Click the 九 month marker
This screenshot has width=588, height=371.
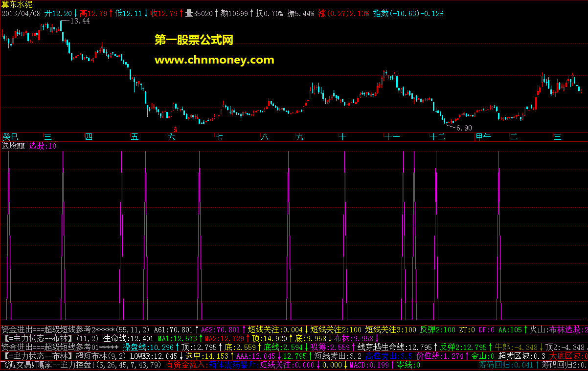click(x=299, y=137)
